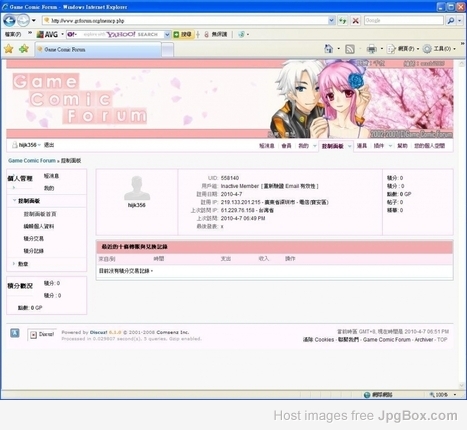Click the address bar with gcforum URL
467x430 pixels.
pyautogui.click(x=185, y=21)
